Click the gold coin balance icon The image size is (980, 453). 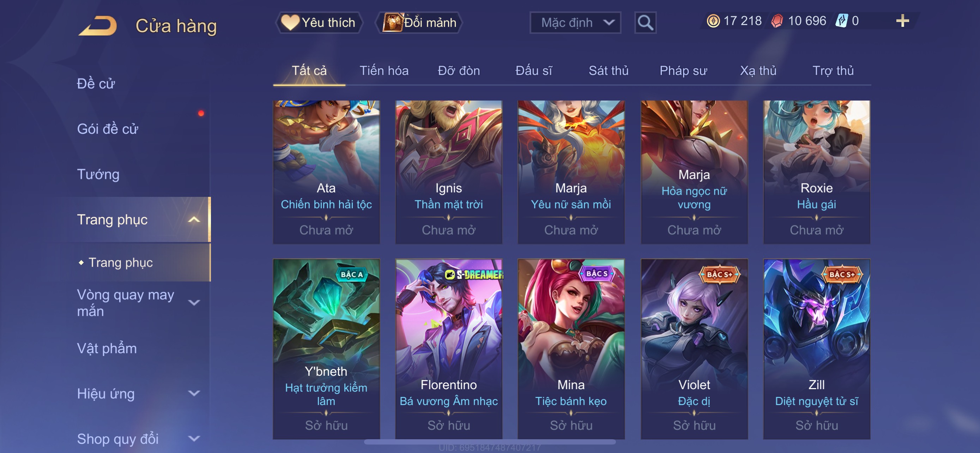click(x=713, y=21)
